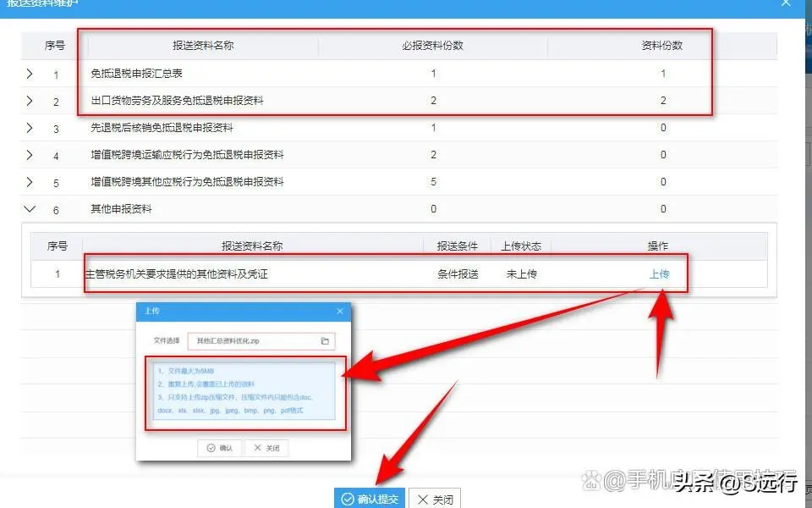The width and height of the screenshot is (812, 508).
Task: Collapse row 6 其他申报资料
Action: [30, 208]
